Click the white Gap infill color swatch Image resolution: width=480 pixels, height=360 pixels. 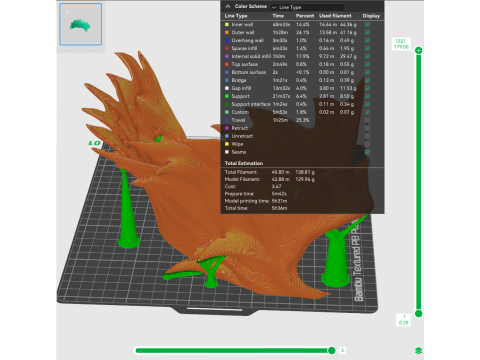pos(227,88)
